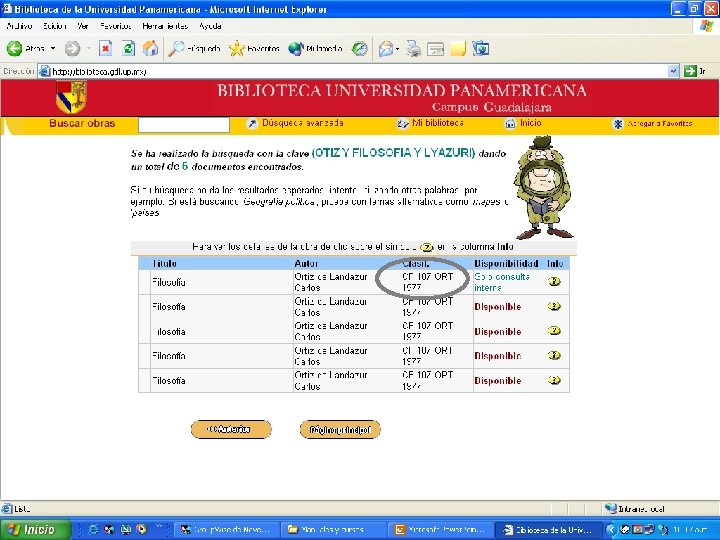The image size is (720, 540).
Task: Click the Página principal button
Action: [340, 430]
